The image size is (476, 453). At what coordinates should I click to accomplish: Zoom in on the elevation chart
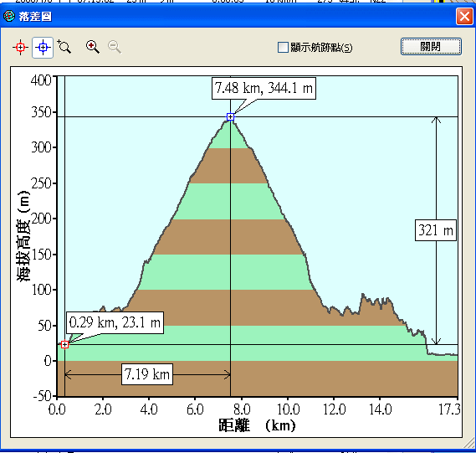click(93, 47)
